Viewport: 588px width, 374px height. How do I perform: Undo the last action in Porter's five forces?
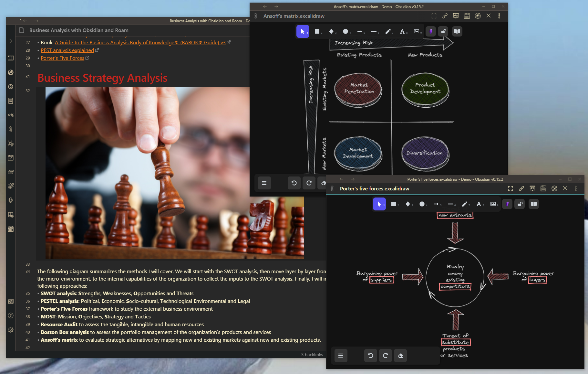click(x=371, y=356)
